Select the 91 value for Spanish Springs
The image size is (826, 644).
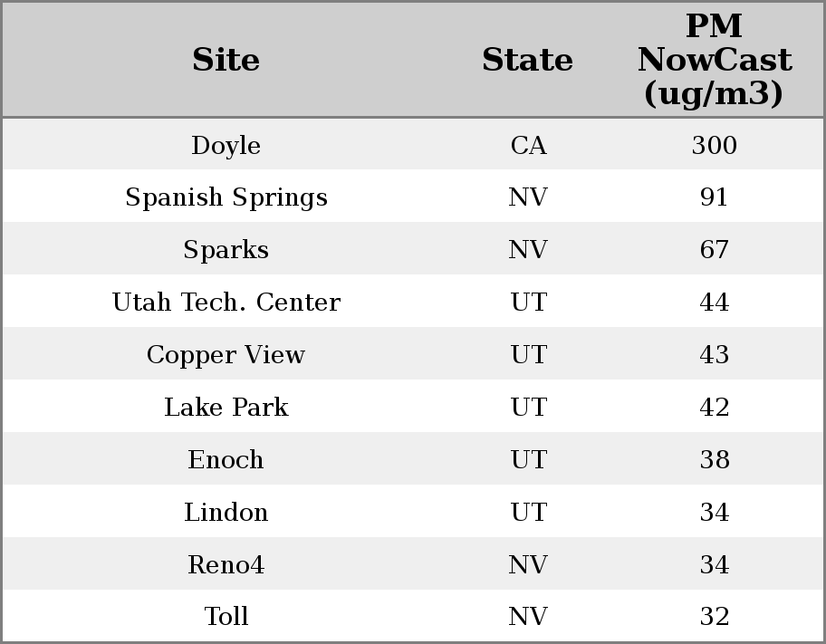714,197
